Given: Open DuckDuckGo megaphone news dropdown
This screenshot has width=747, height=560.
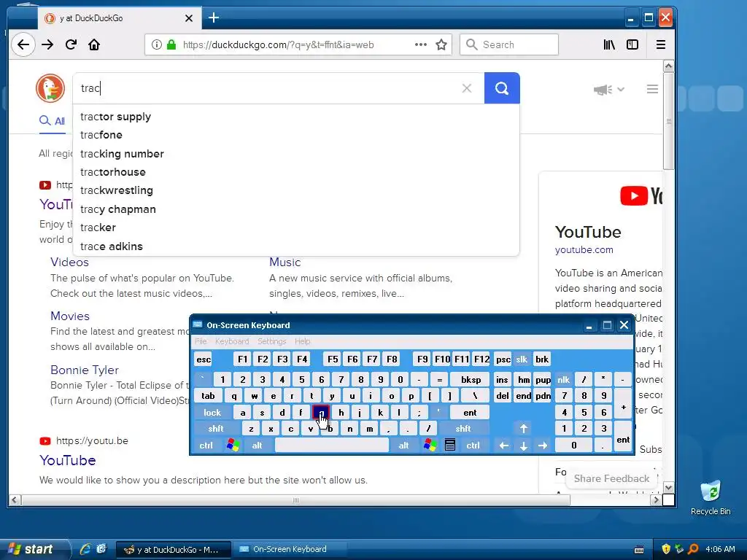Looking at the screenshot, I should click(609, 89).
